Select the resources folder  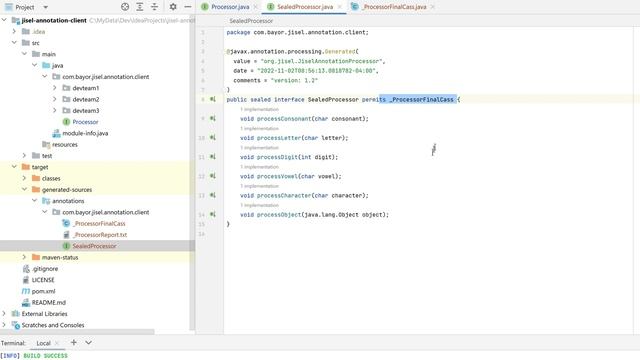[64, 144]
